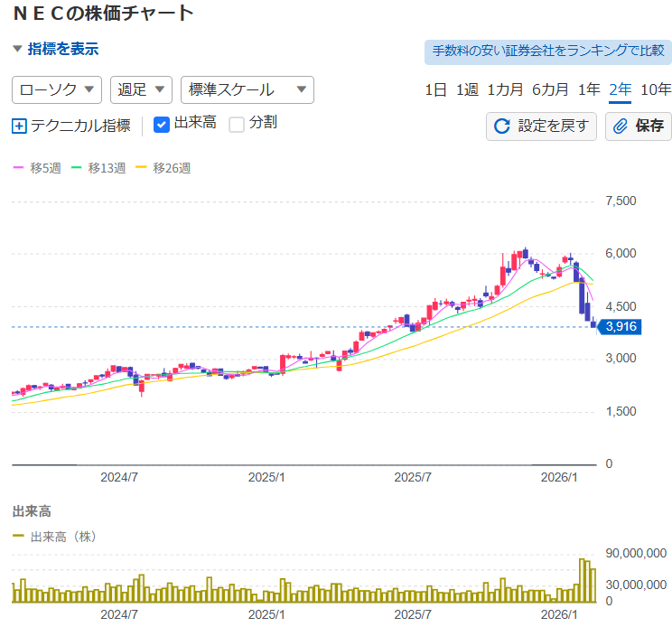
Task: Open the 週足 interval dropdown
Action: click(x=141, y=89)
